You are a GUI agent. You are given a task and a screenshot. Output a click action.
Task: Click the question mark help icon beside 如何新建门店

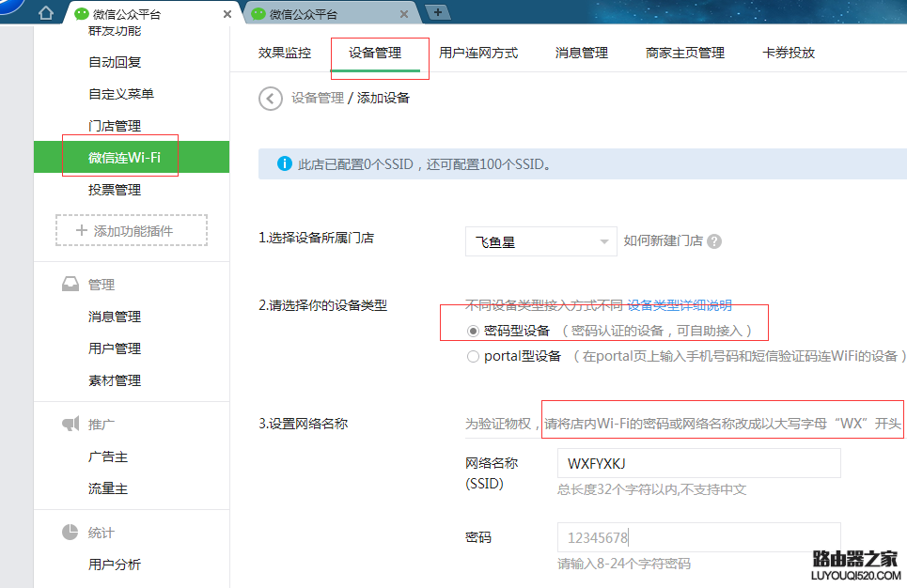[x=714, y=241]
